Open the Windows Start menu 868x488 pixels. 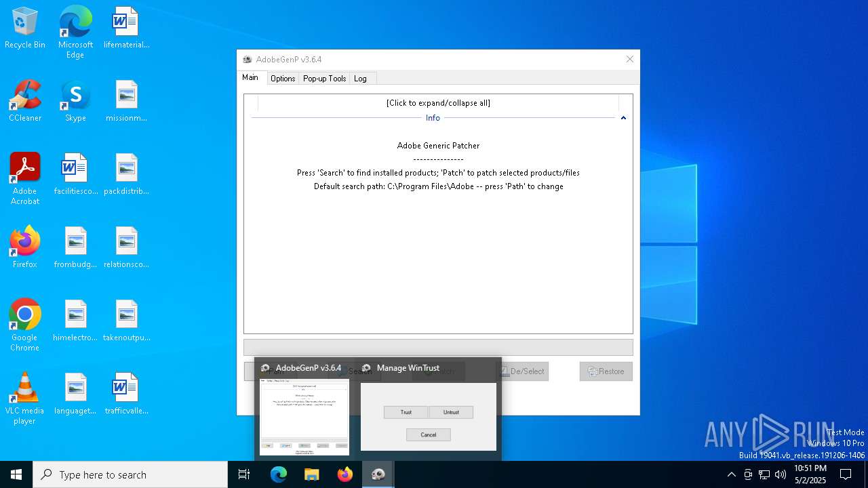click(x=16, y=474)
